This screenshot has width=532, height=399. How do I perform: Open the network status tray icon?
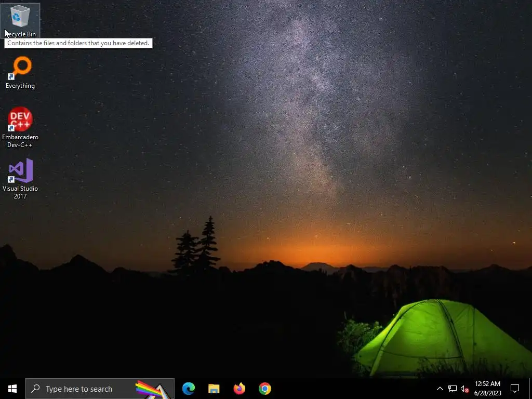[x=453, y=389]
